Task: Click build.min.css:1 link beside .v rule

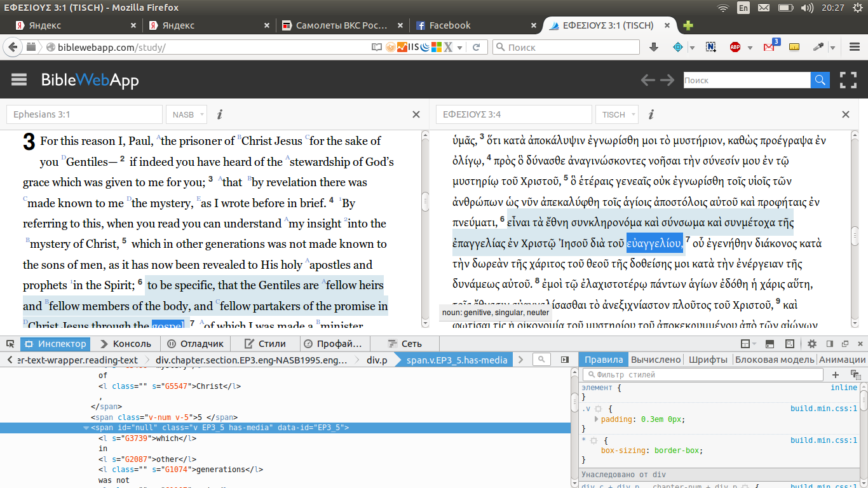Action: 824,409
